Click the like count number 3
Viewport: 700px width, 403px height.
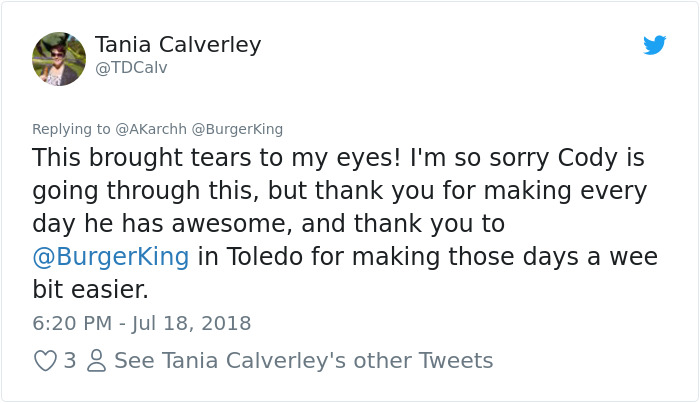(70, 360)
